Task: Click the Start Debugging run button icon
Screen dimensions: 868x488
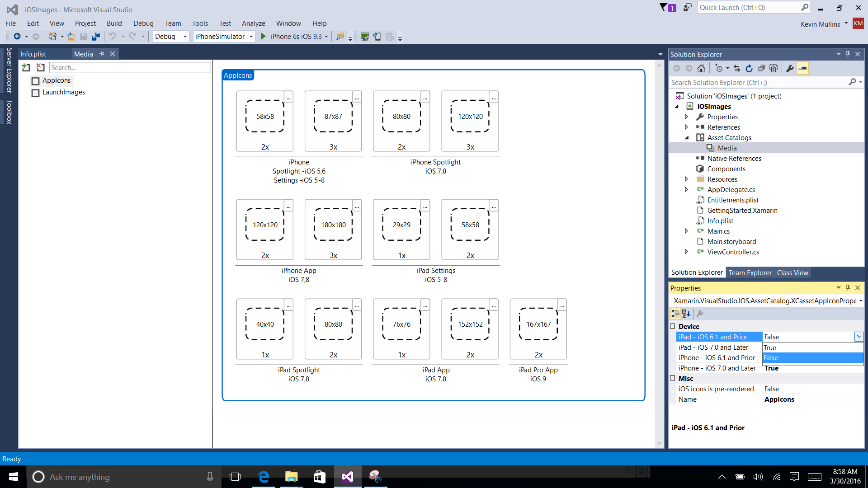Action: click(264, 36)
